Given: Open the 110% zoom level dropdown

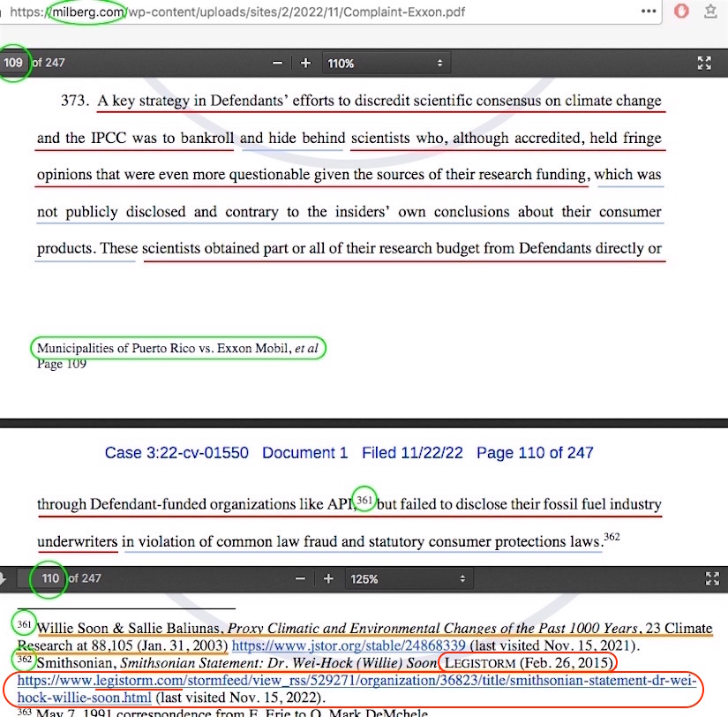Looking at the screenshot, I should point(385,64).
